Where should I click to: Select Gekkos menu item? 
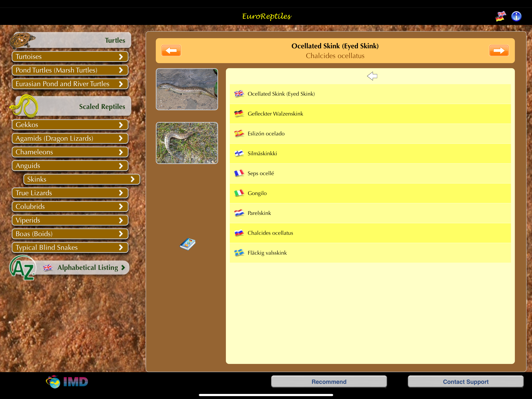(x=70, y=125)
